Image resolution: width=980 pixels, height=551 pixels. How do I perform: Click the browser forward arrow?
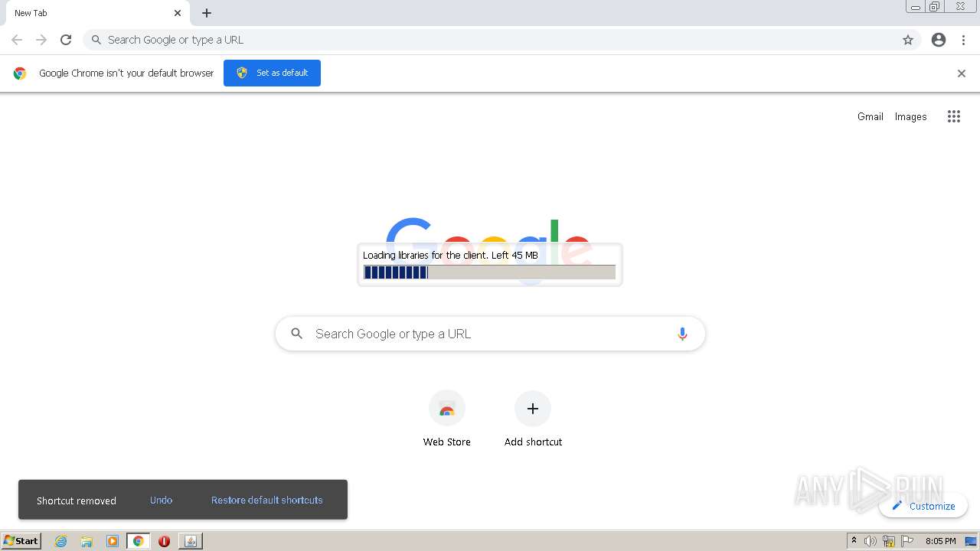[x=41, y=40]
